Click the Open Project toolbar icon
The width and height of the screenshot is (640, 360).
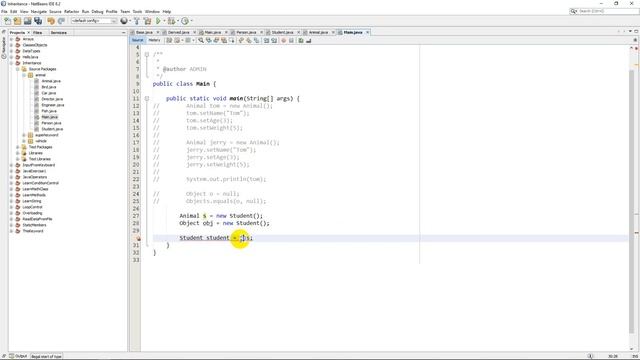click(27, 21)
